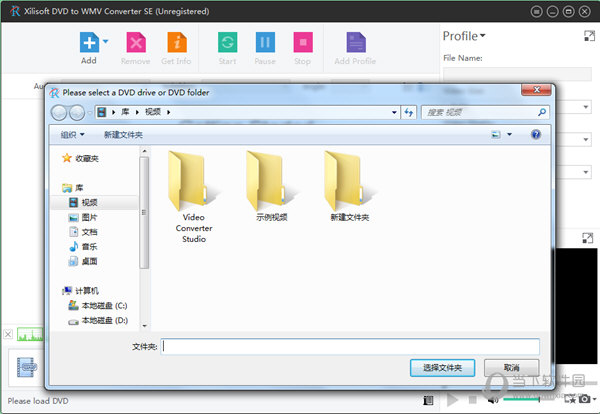Click the main window menu round button
The height and width of the screenshot is (414, 600).
[x=536, y=12]
